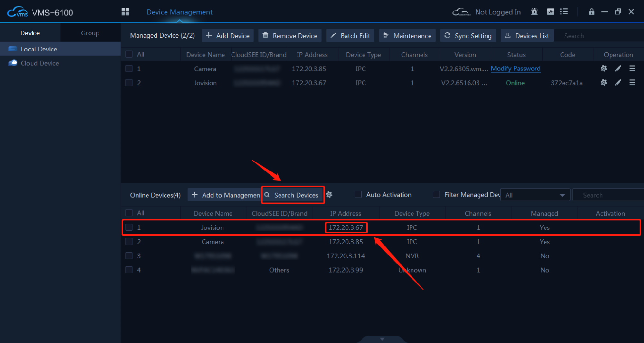
Task: Expand the bottom panel collapse arrow
Action: point(382,339)
